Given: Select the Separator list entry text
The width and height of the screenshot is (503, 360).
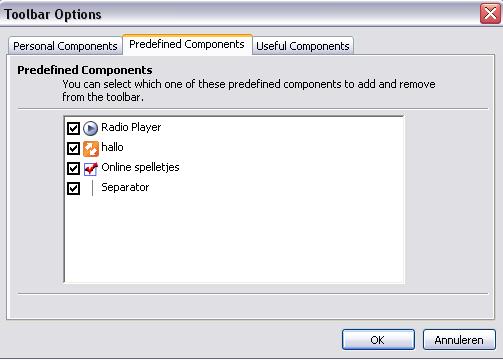Looking at the screenshot, I should click(x=125, y=187).
